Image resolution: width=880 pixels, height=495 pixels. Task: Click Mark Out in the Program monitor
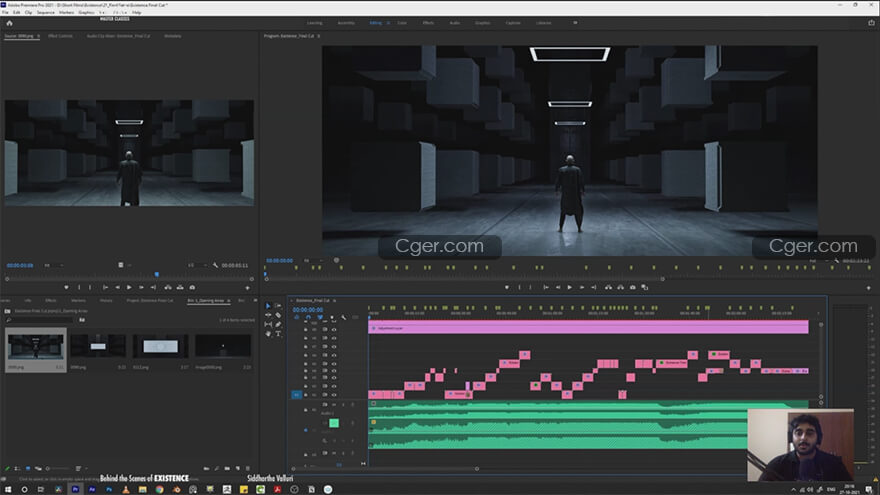pyautogui.click(x=530, y=287)
